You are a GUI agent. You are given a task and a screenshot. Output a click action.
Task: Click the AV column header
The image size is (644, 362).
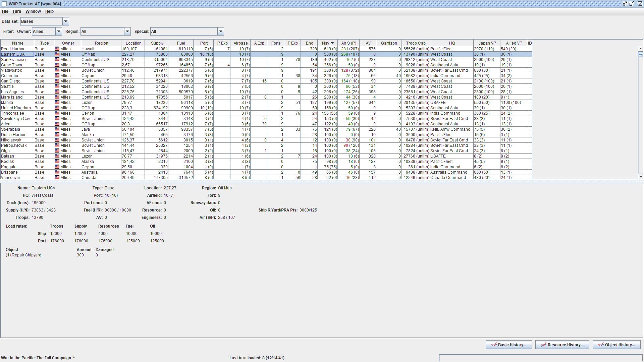(368, 43)
